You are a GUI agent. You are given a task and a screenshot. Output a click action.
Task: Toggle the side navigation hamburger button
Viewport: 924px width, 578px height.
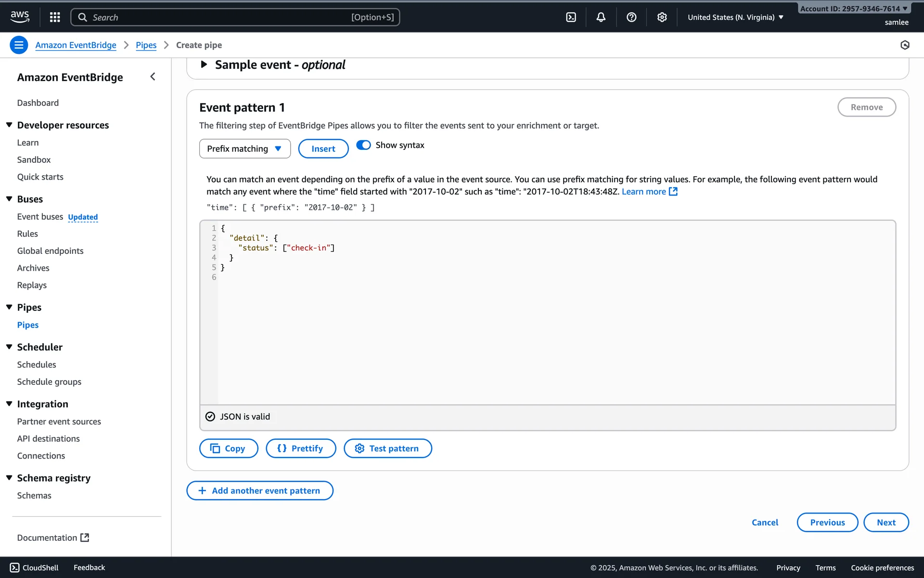[19, 45]
